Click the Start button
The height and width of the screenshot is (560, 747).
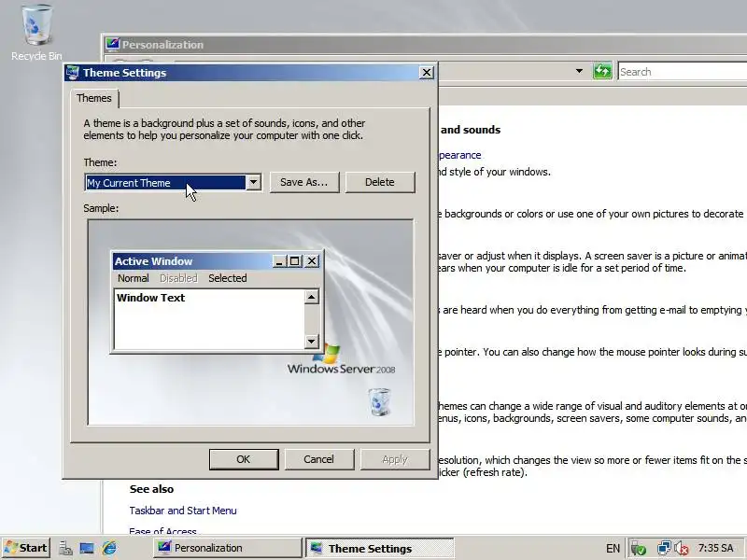click(26, 548)
